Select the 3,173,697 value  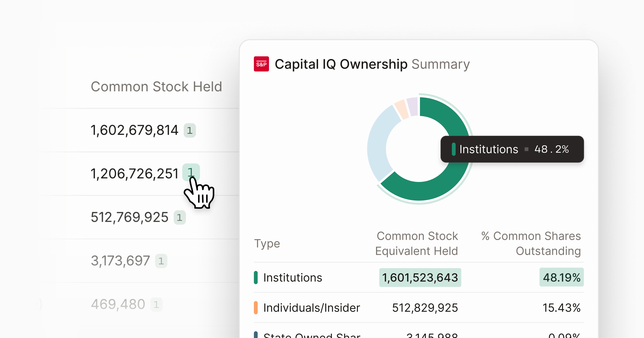pos(120,261)
